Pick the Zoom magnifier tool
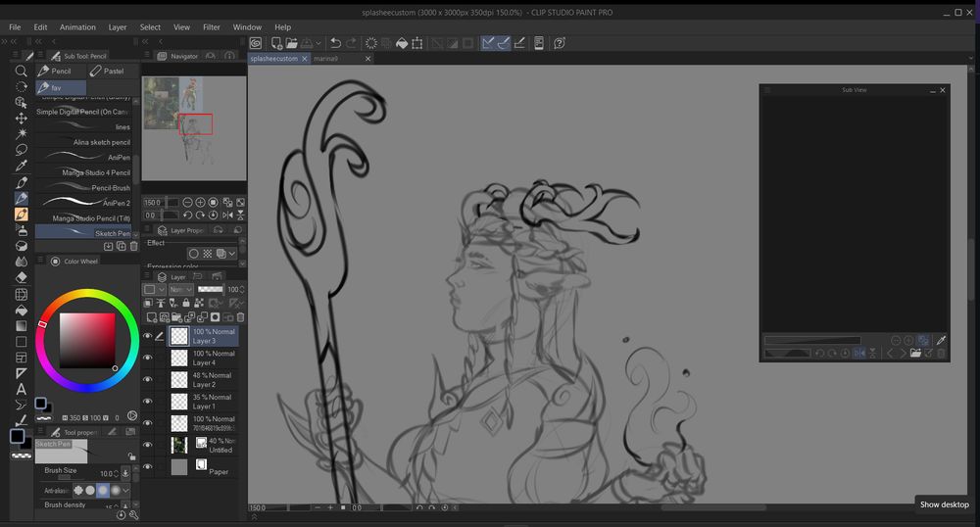The height and width of the screenshot is (527, 980). pyautogui.click(x=21, y=71)
